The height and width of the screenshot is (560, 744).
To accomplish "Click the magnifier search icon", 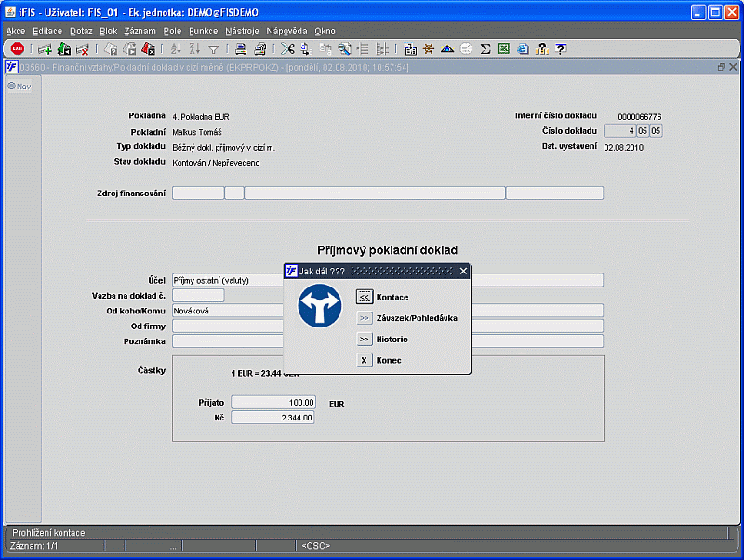I will (344, 48).
